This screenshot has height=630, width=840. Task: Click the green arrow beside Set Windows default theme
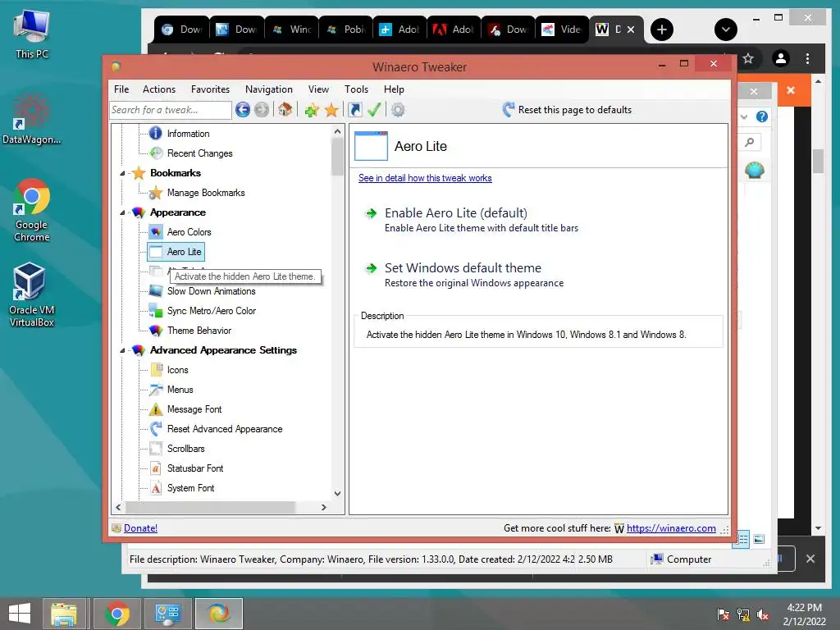(371, 268)
